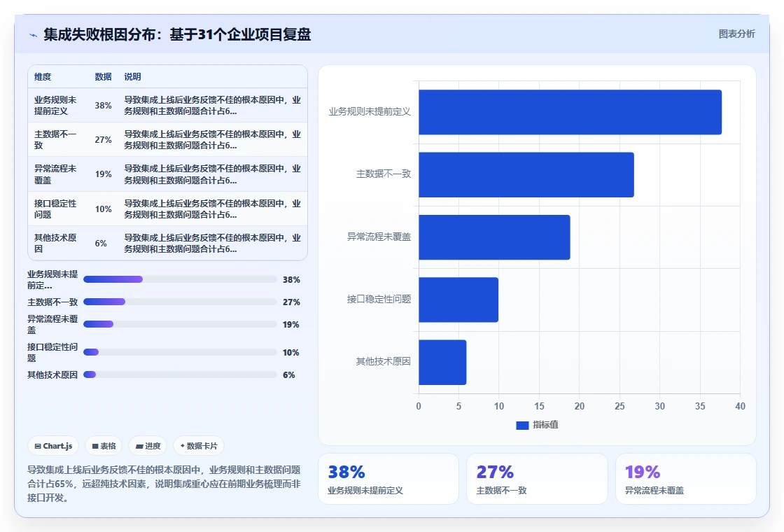The height and width of the screenshot is (532, 784).
Task: Click the 图表分析 label in header
Action: pos(736,34)
